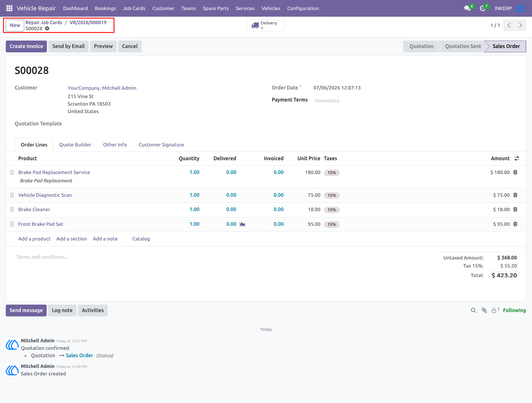The image size is (532, 403).
Task: Attach files using the paperclip icon
Action: pos(484,310)
